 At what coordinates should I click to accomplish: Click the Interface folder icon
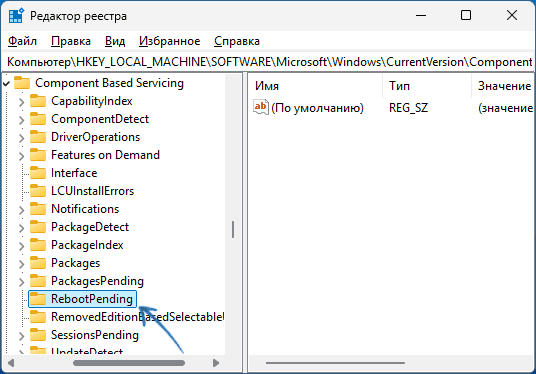(x=38, y=173)
